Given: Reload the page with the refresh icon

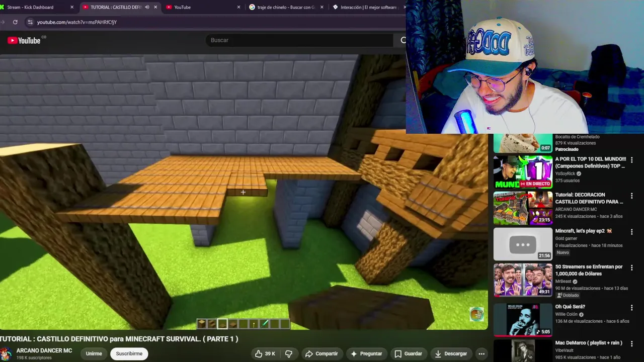Looking at the screenshot, I should click(x=15, y=22).
